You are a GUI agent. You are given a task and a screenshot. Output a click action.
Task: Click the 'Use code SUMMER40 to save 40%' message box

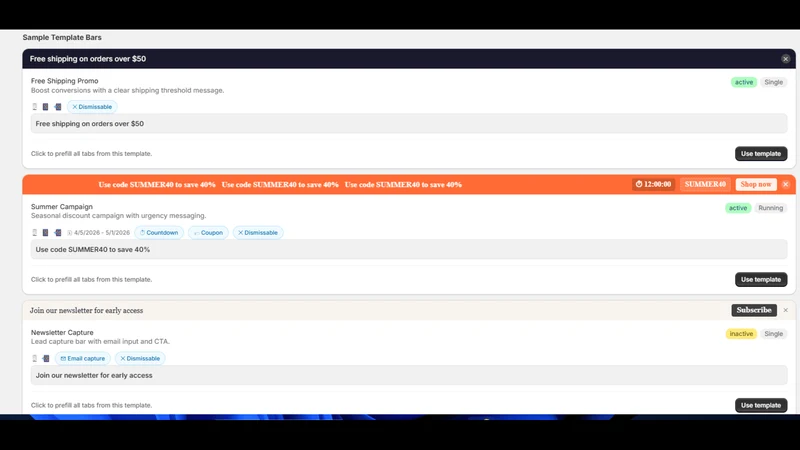click(x=409, y=249)
